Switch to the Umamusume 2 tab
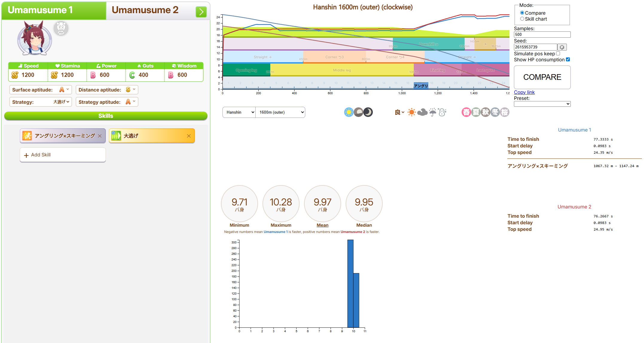This screenshot has height=343, width=644. (x=145, y=10)
